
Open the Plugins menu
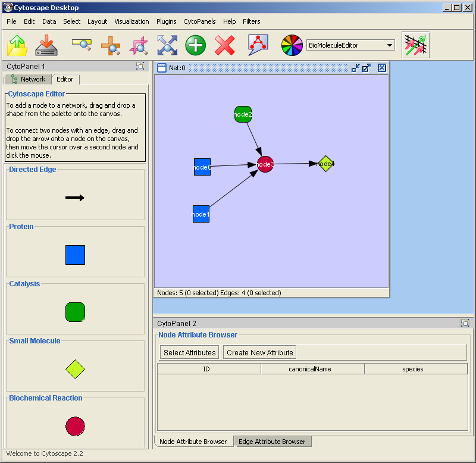[x=166, y=21]
